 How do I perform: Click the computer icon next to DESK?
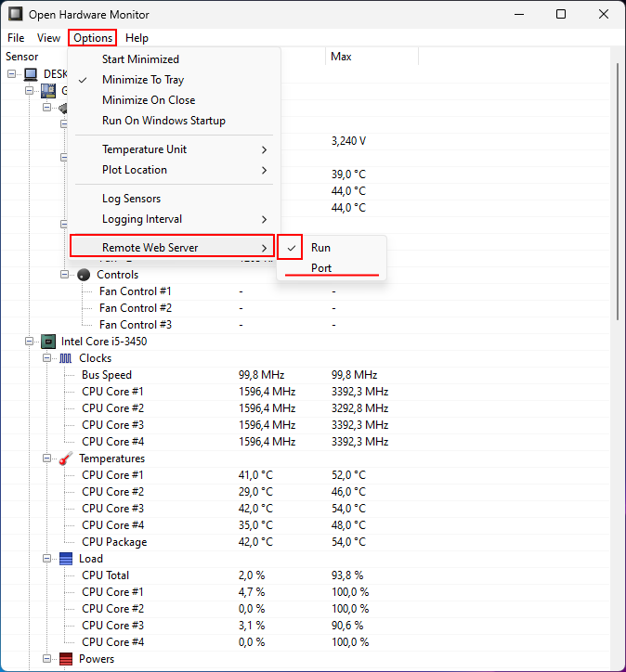coord(31,74)
